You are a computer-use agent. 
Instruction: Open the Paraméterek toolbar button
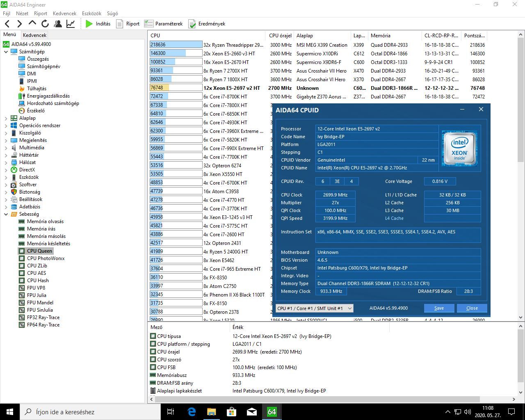(164, 24)
